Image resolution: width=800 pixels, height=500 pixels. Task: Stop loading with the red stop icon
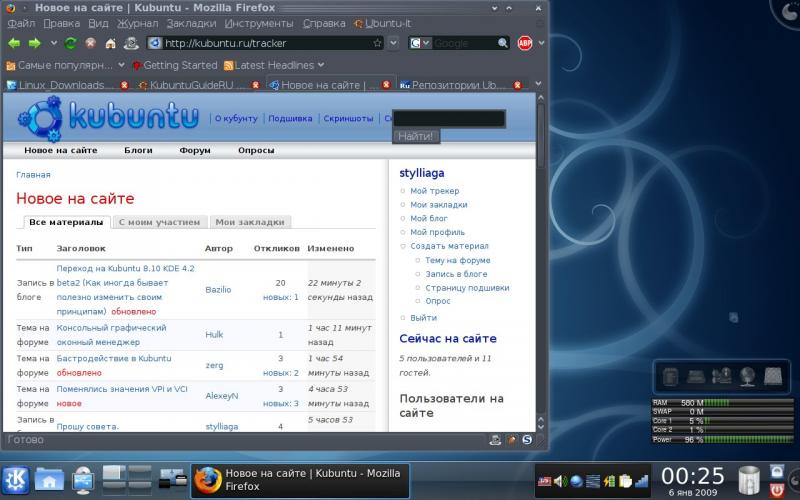[x=91, y=43]
